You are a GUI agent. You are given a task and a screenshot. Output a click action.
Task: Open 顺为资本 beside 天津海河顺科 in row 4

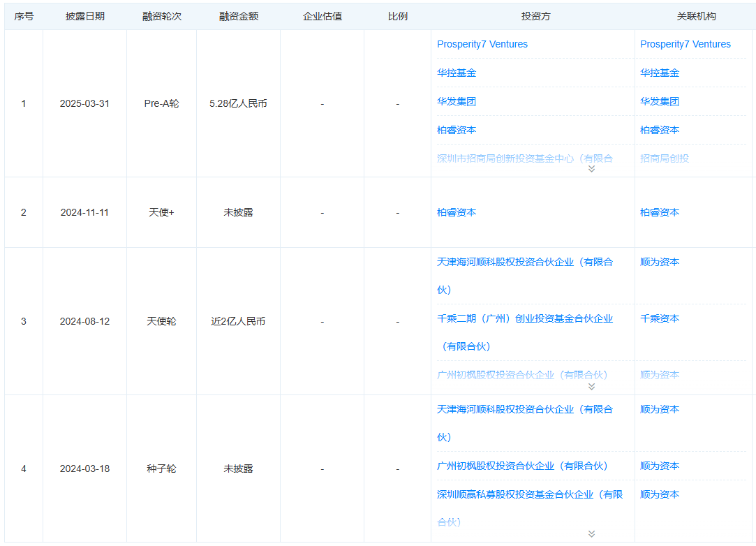[x=660, y=409]
